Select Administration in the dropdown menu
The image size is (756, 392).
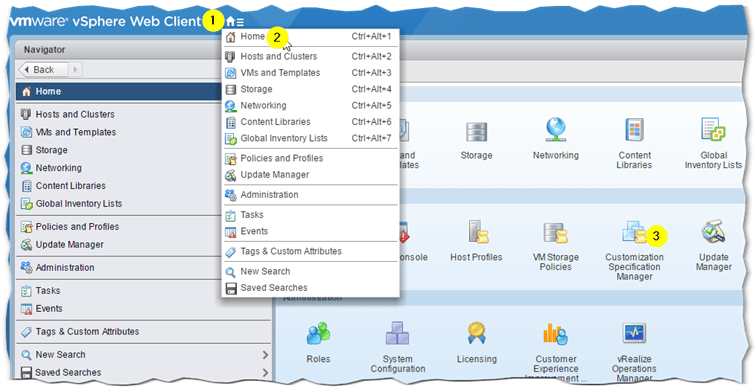click(310, 195)
